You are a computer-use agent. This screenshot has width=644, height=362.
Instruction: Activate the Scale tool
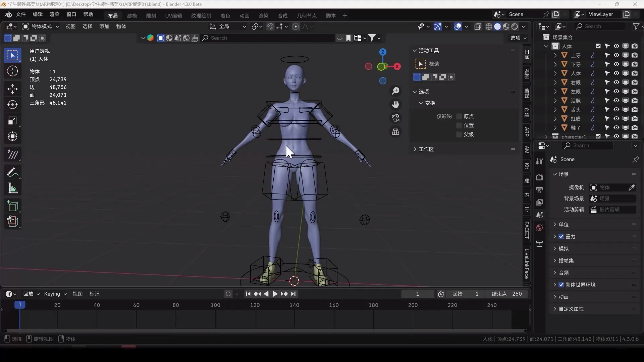[12, 120]
